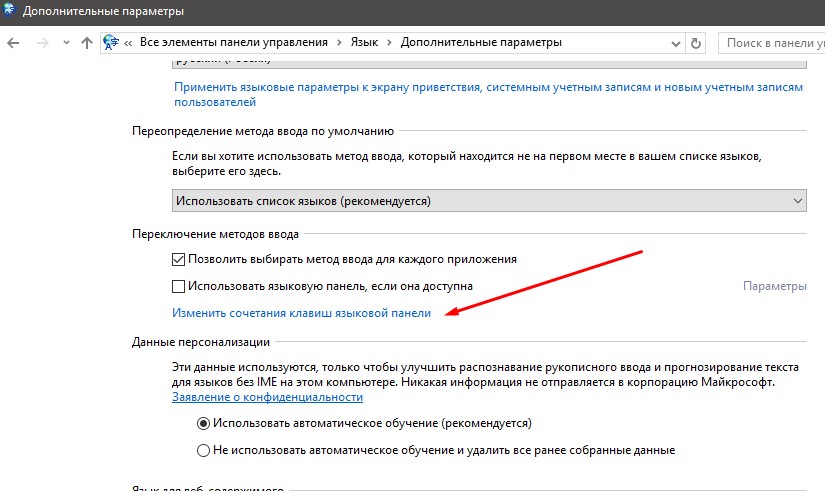Click the 'Поиск в панели' search field
Screen dimensions: 825x491
(772, 43)
